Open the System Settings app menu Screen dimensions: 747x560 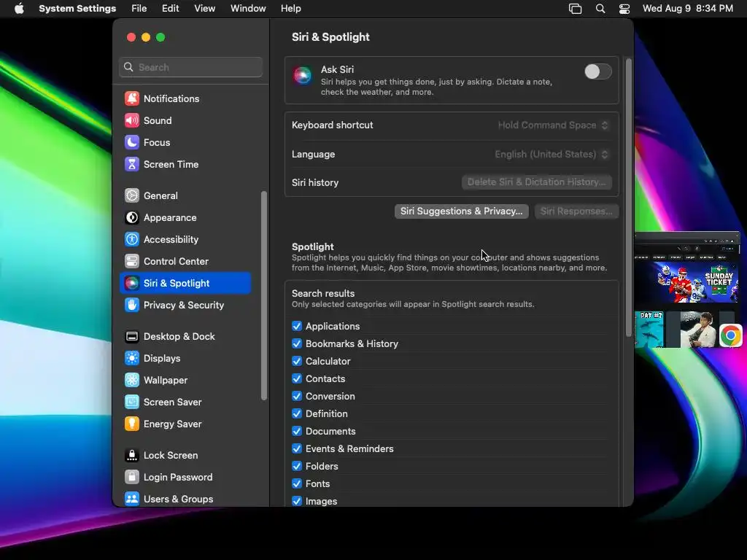tap(77, 9)
